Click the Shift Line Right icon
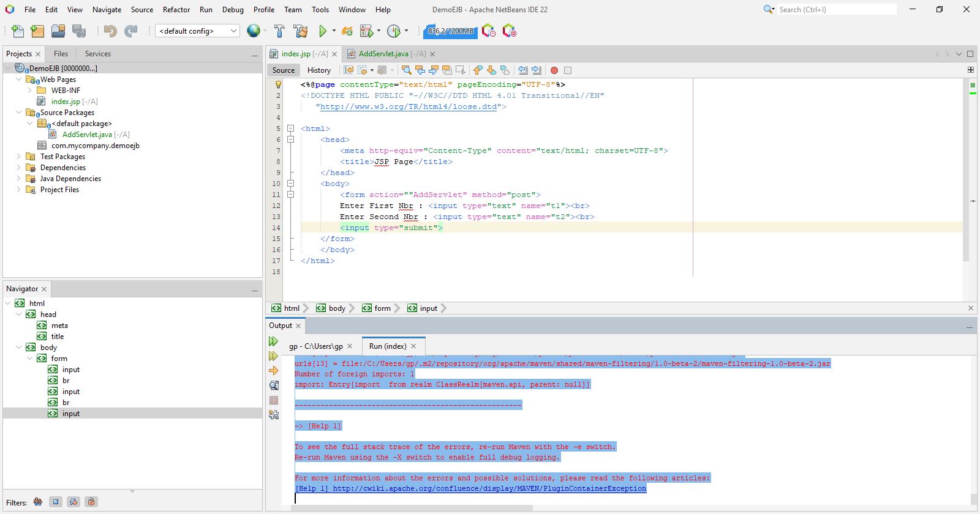 coord(537,70)
